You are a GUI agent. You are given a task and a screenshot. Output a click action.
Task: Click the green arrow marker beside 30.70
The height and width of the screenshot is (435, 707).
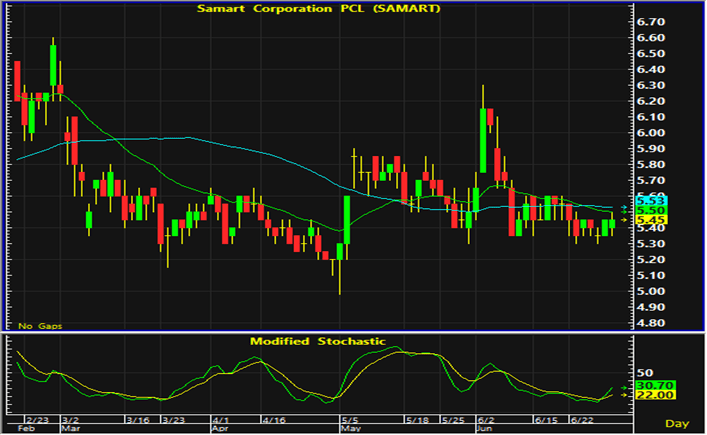[624, 388]
